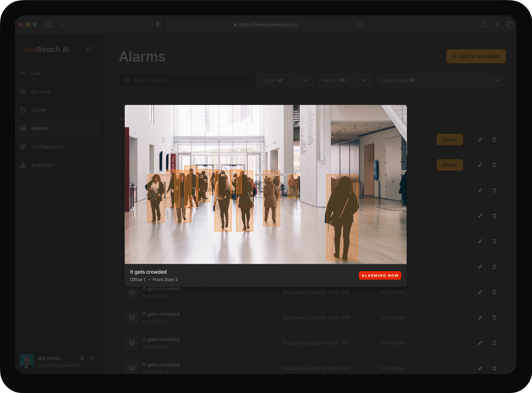This screenshot has height=393, width=532.
Task: Go back with the browser back arrow
Action: (63, 24)
